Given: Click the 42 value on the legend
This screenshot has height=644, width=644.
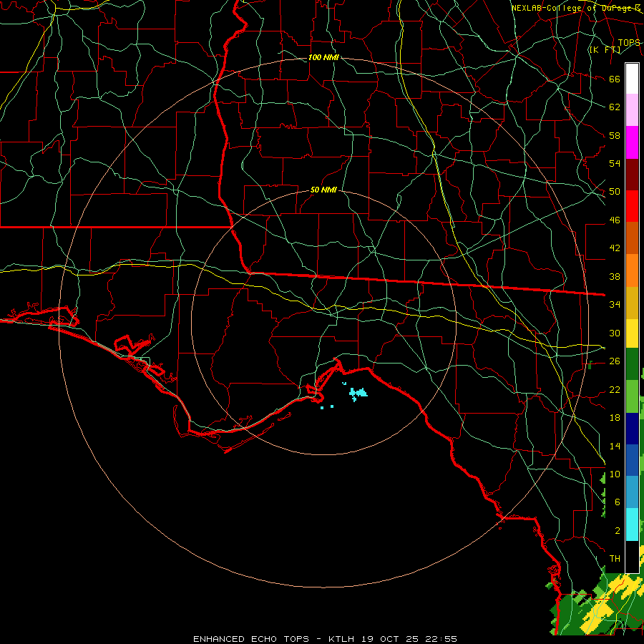Looking at the screenshot, I should [615, 248].
